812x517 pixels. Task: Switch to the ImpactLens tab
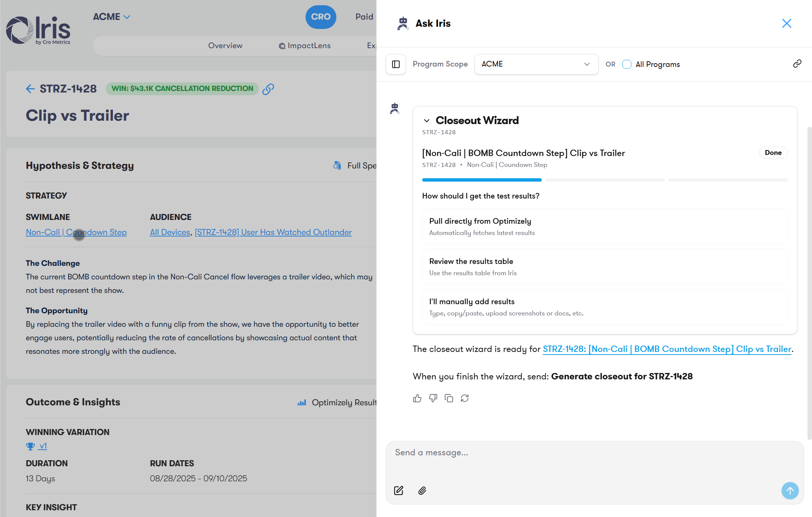tap(305, 46)
